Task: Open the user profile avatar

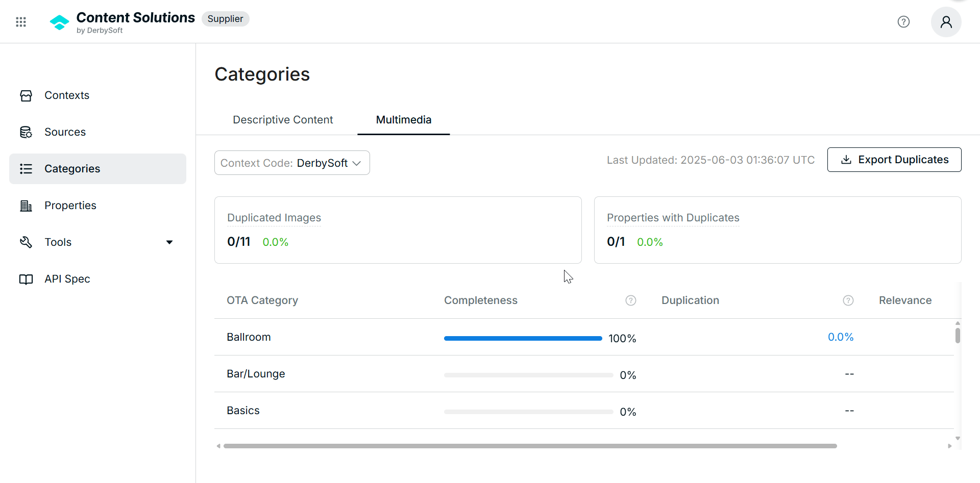Action: tap(946, 22)
